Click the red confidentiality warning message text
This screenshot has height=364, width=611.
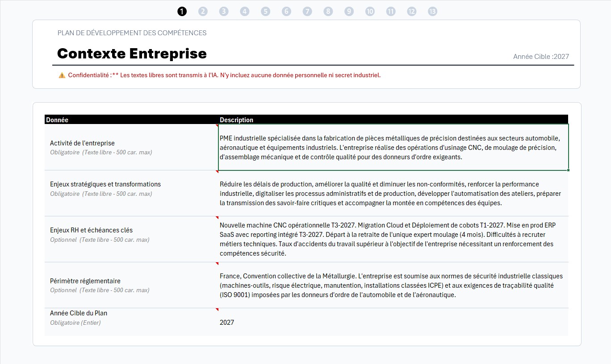point(224,75)
